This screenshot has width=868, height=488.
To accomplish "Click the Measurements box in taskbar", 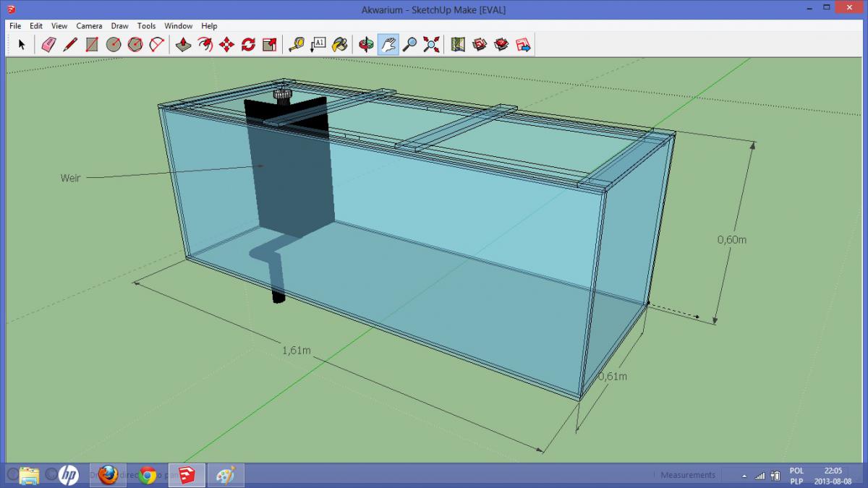I will click(687, 475).
